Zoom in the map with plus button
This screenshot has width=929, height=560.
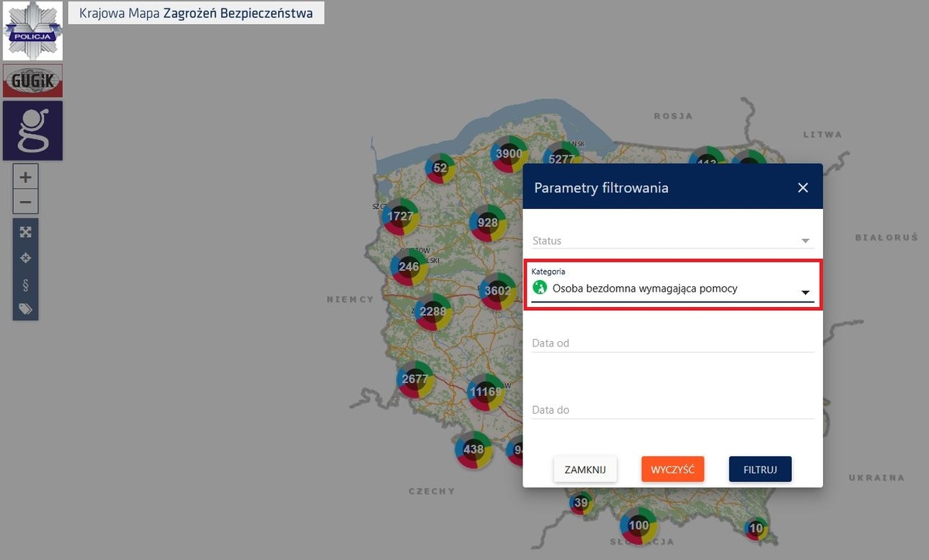pos(26,177)
